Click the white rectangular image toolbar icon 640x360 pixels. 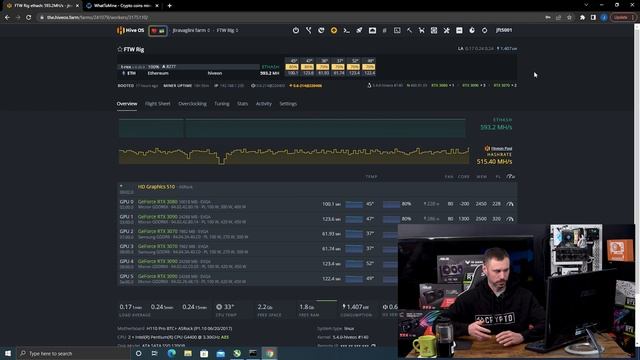[x=372, y=30]
